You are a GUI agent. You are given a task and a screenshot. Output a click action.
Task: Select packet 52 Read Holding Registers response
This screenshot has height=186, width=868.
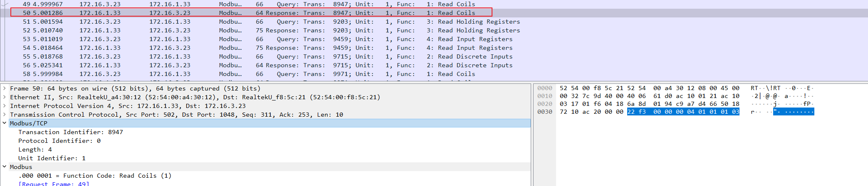point(250,30)
